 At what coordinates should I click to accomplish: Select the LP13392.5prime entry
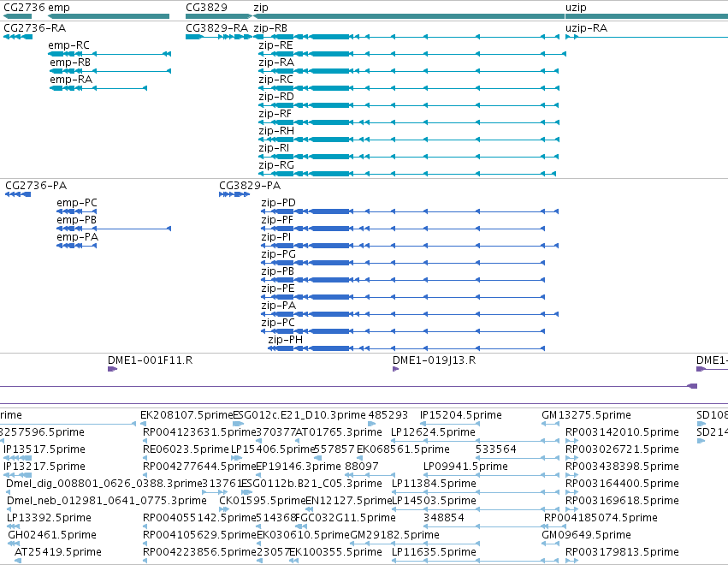49,518
